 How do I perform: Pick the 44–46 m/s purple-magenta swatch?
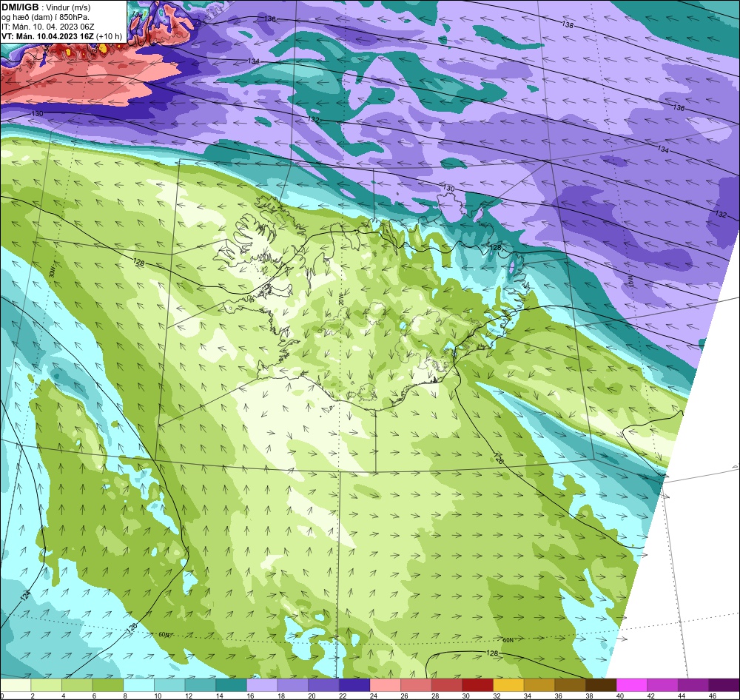coord(694,685)
